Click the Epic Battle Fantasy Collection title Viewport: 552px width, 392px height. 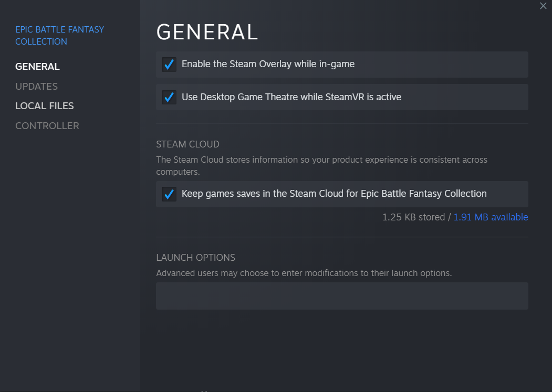(x=59, y=36)
